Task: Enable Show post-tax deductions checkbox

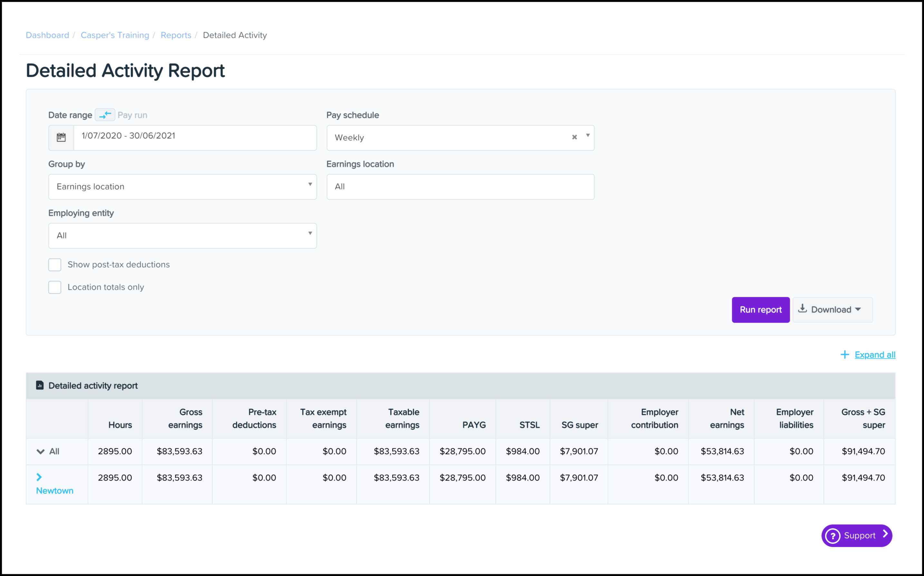Action: [55, 264]
